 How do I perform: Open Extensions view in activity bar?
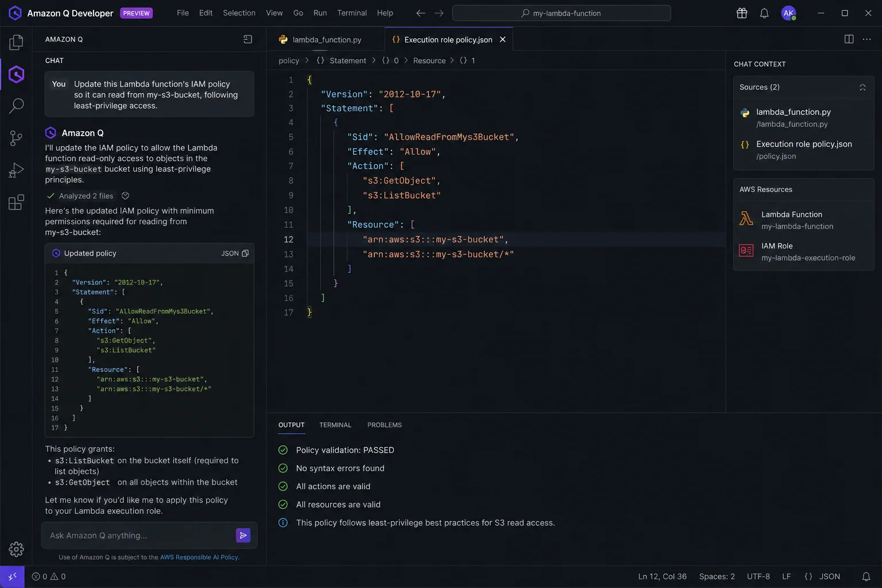(x=16, y=202)
